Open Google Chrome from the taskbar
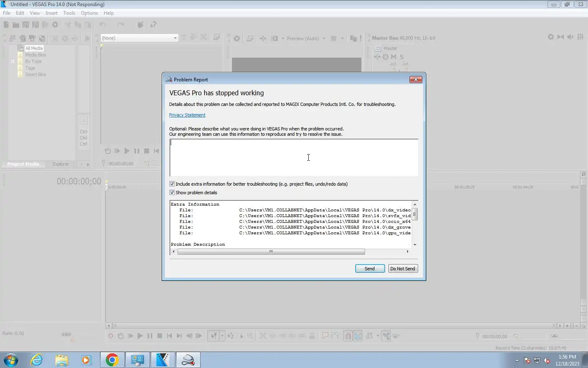This screenshot has width=588, height=368. coord(112,360)
